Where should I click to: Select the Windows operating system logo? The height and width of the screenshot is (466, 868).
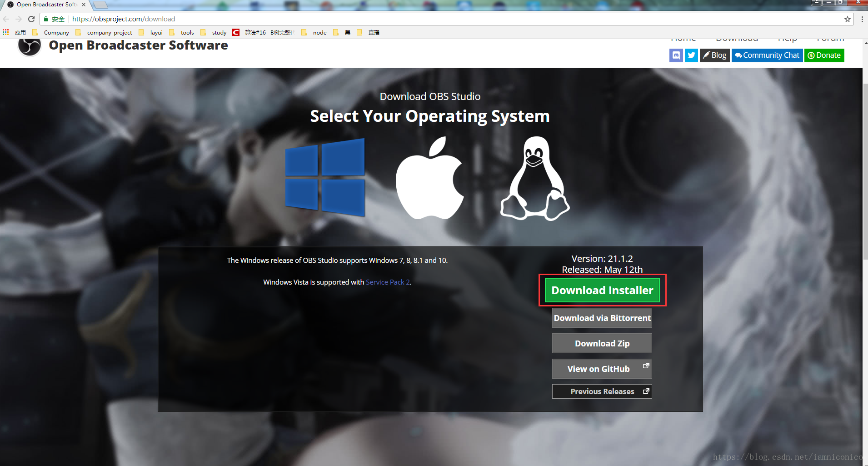[x=325, y=177]
